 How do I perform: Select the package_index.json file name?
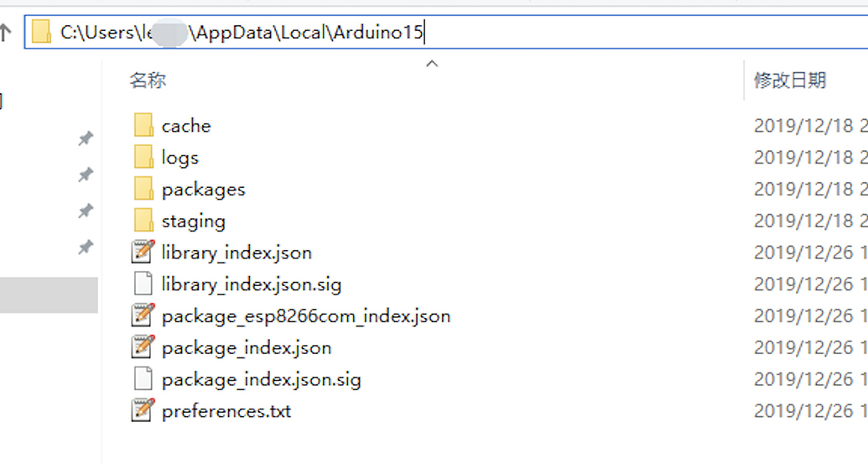(246, 348)
